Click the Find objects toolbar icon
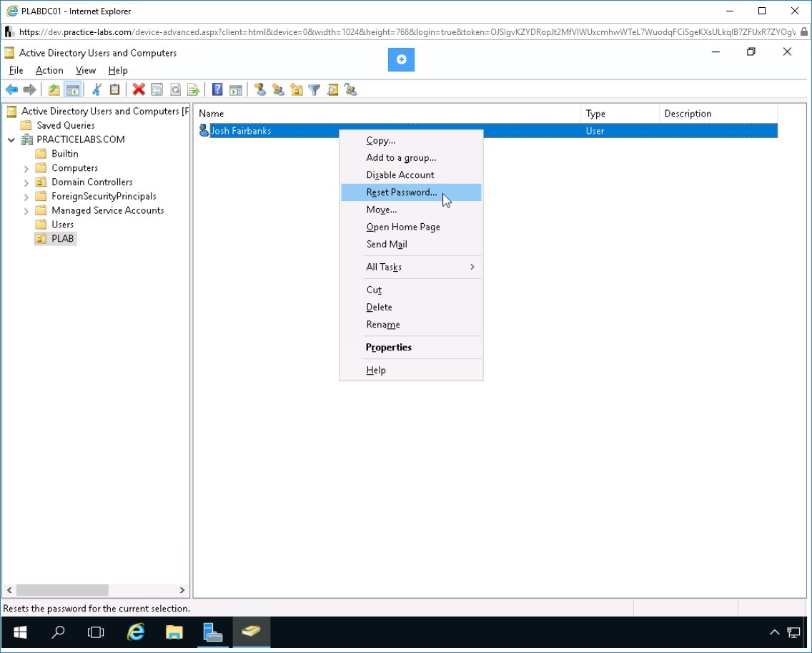The height and width of the screenshot is (653, 812). point(332,89)
